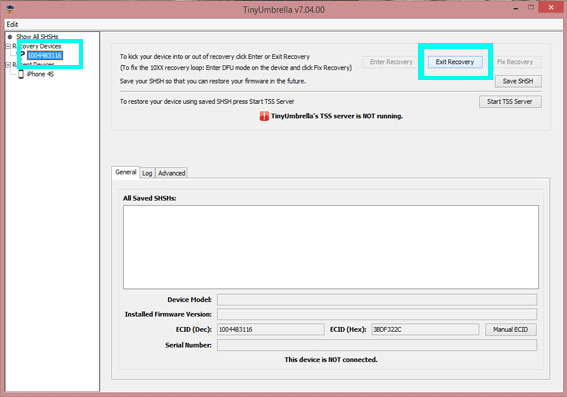Click the question mark icon of the recovery device

pos(22,55)
